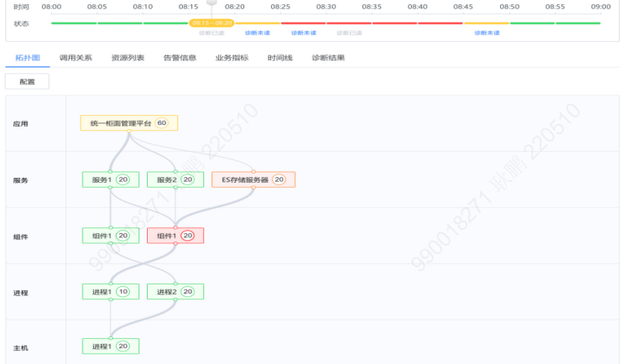Select the 进程2 node
The image size is (626, 364).
click(175, 292)
